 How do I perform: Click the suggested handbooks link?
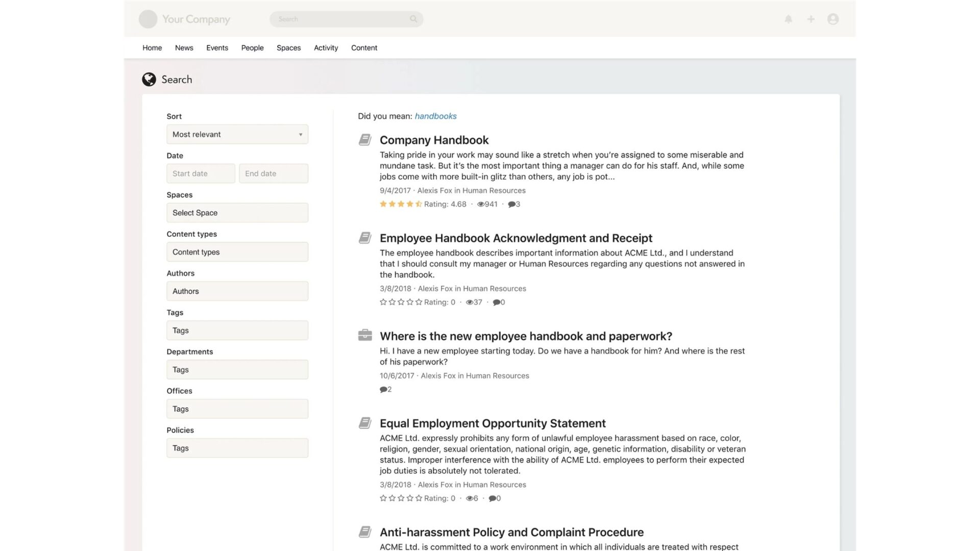pos(435,116)
